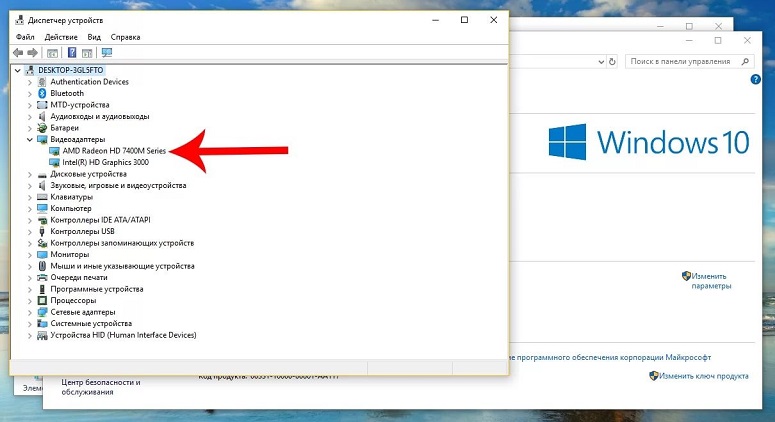Open the blue Help toolbar icon
The image size is (775, 422).
click(72, 52)
